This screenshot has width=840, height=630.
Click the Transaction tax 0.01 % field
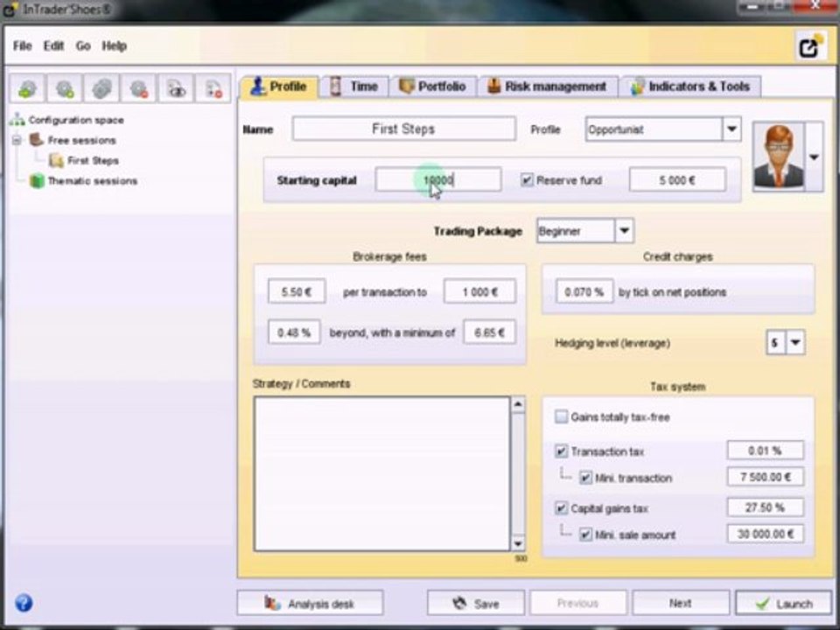[765, 451]
